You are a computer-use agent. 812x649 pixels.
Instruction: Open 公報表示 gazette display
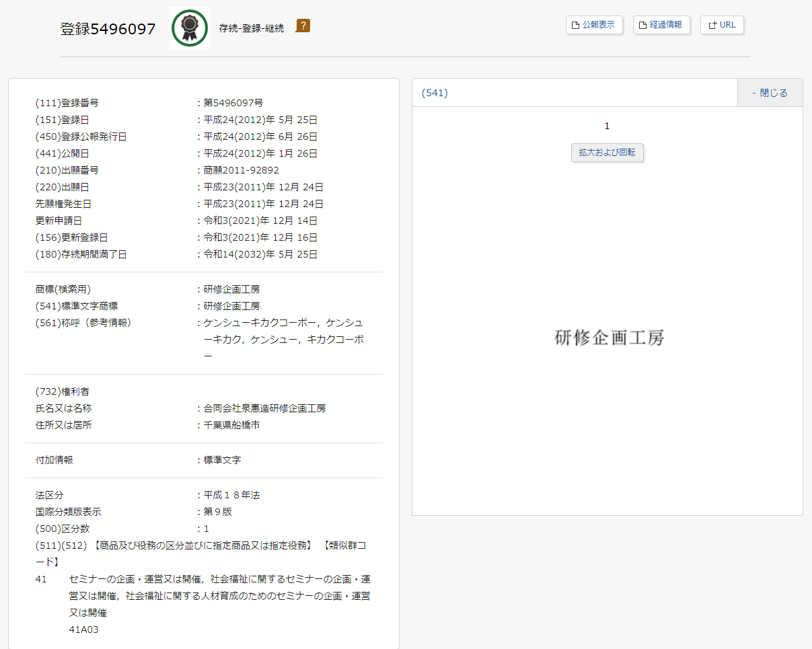click(x=594, y=25)
